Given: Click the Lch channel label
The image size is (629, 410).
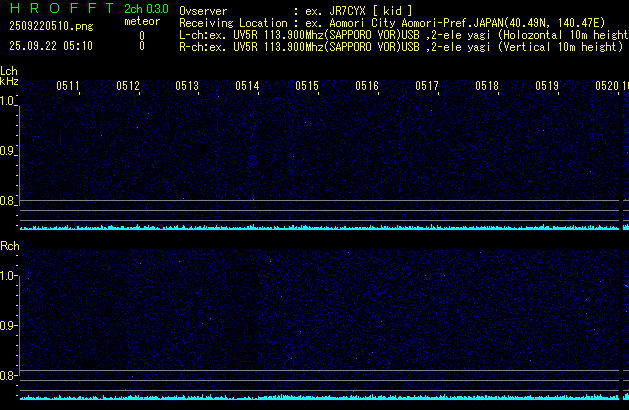Looking at the screenshot, I should (x=9, y=71).
